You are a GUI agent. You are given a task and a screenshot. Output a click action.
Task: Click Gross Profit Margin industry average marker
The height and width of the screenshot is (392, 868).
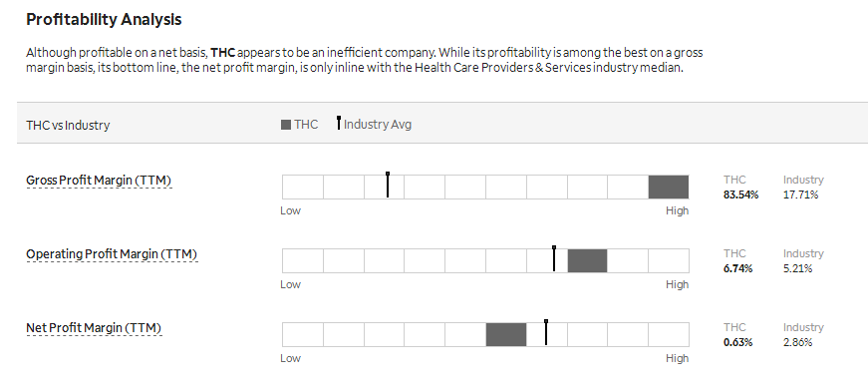click(388, 185)
